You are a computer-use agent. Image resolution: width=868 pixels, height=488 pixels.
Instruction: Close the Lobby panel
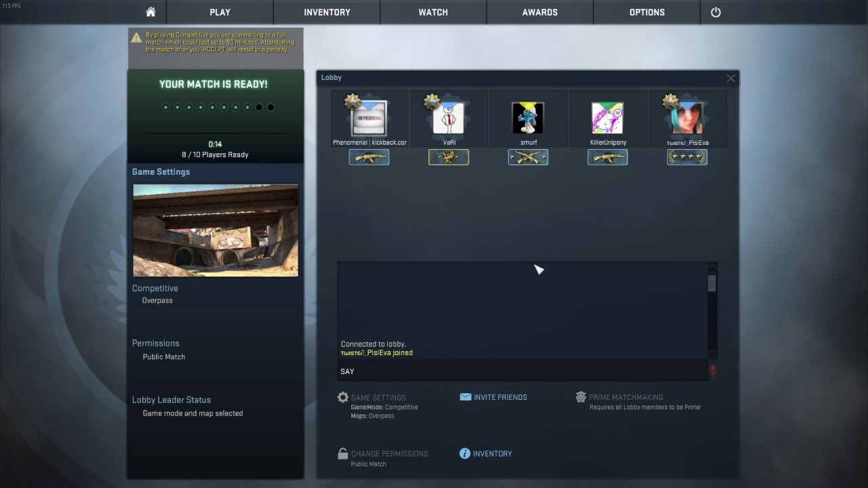[x=731, y=78]
